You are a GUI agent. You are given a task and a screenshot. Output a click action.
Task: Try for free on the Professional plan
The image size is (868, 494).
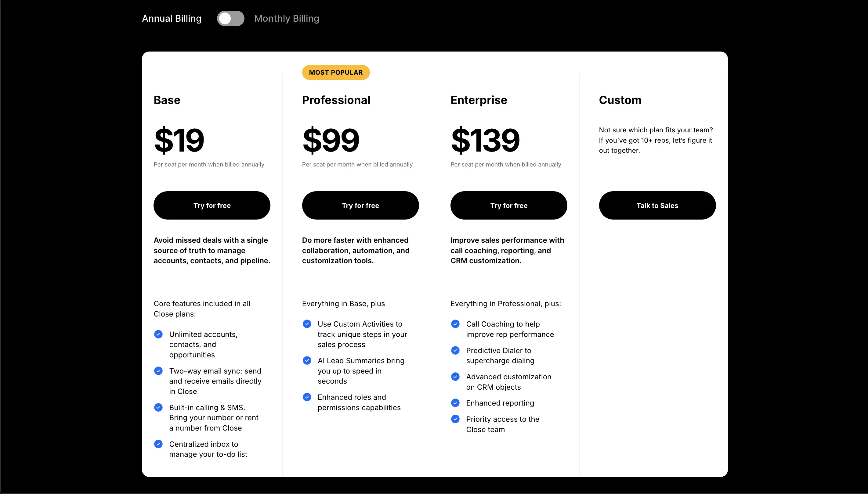tap(360, 205)
